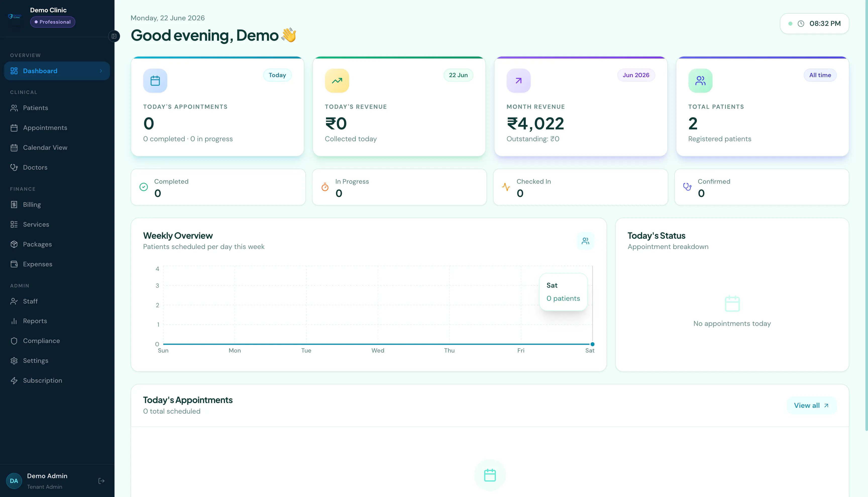
Task: Click the calendar icon on Today's Appointments card
Action: pyautogui.click(x=155, y=81)
